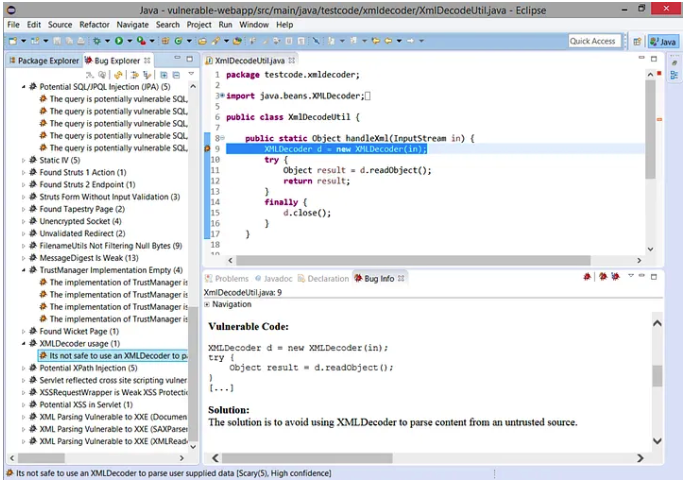687x485 pixels.
Task: Switch to the Javadoc tab
Action: click(274, 279)
